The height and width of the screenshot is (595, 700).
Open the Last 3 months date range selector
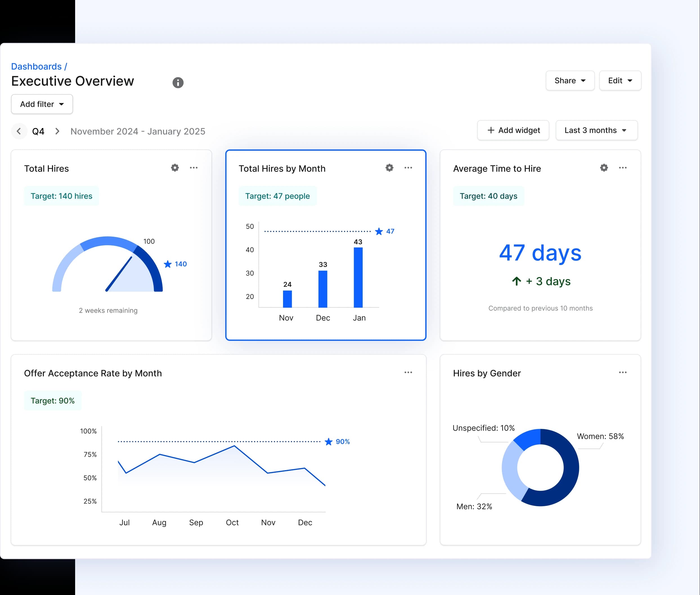(x=596, y=130)
